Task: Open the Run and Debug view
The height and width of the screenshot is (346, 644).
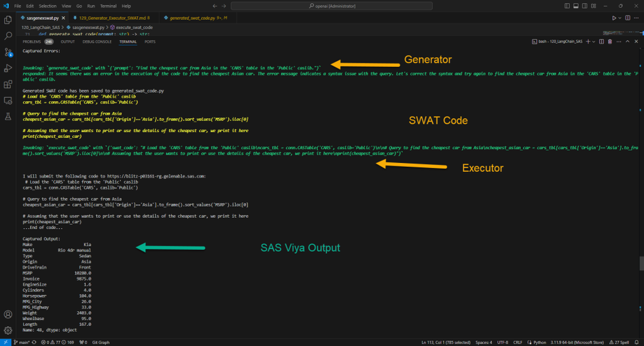Action: 8,68
